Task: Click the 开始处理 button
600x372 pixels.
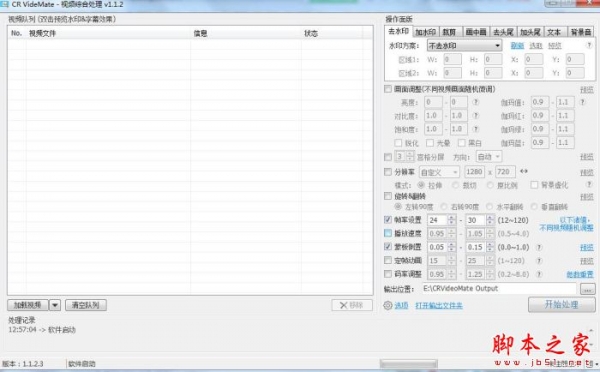Action: [561, 305]
